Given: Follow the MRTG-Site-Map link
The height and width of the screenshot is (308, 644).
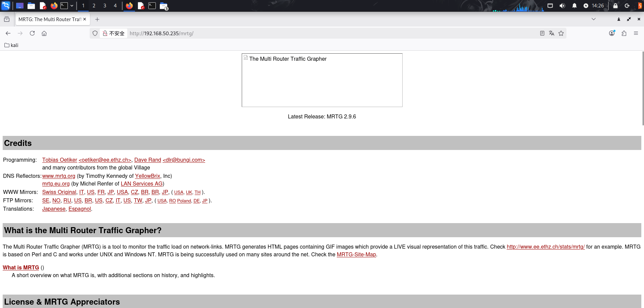Looking at the screenshot, I should point(356,255).
